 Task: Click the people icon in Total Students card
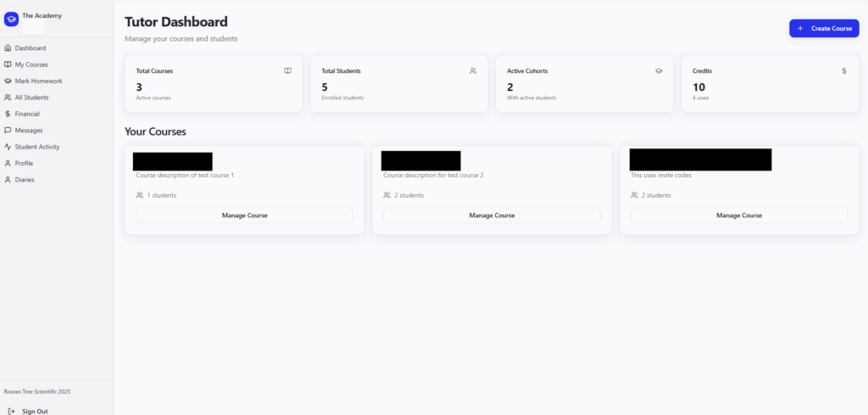473,71
